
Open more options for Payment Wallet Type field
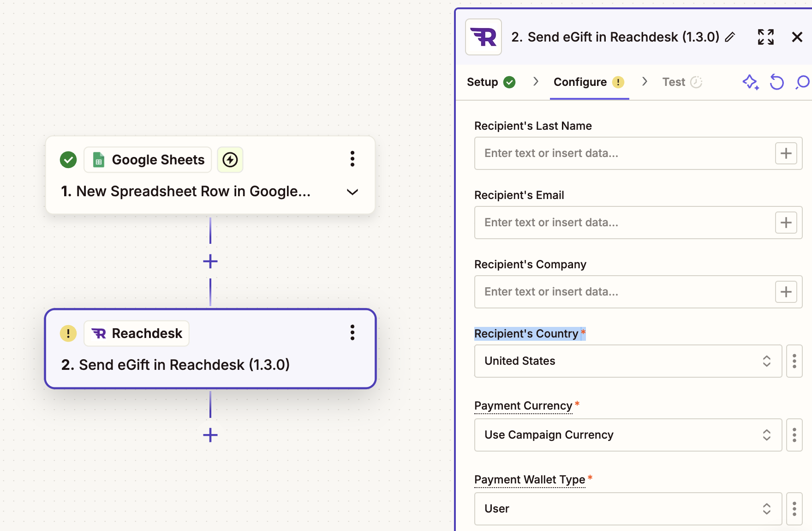(794, 509)
